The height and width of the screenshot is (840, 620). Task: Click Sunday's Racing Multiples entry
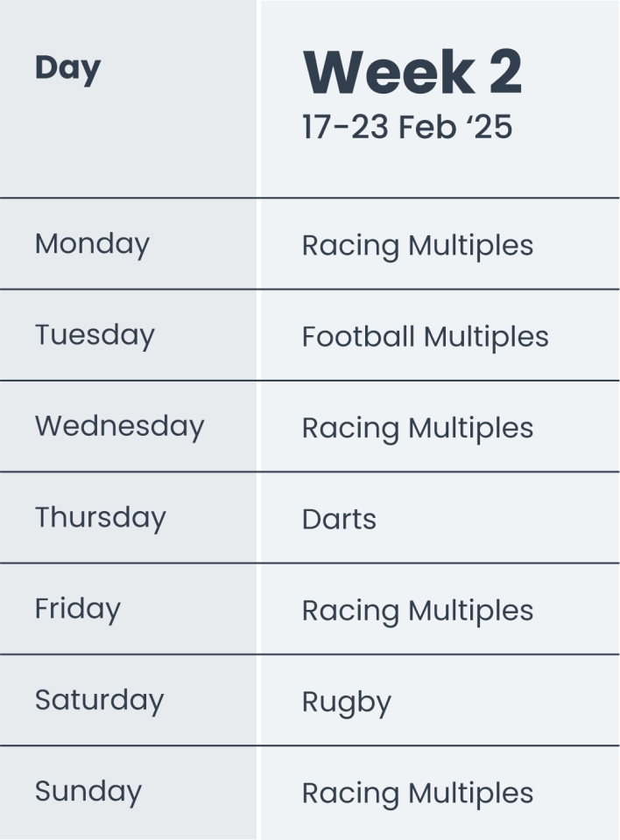tap(417, 794)
